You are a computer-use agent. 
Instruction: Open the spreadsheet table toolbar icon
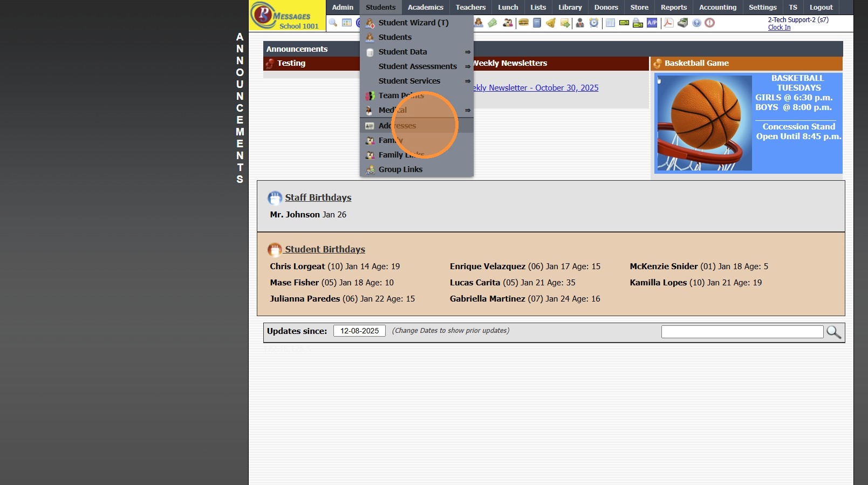(610, 23)
